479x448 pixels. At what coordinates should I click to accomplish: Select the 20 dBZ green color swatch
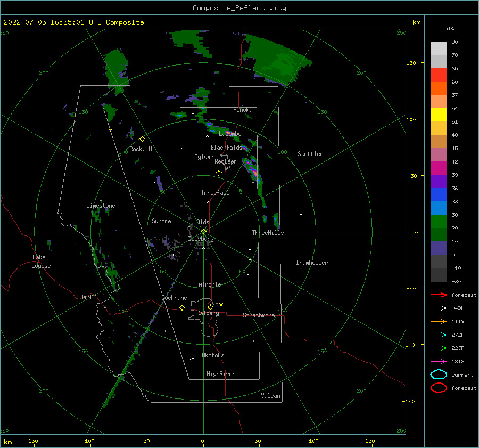coord(439,222)
